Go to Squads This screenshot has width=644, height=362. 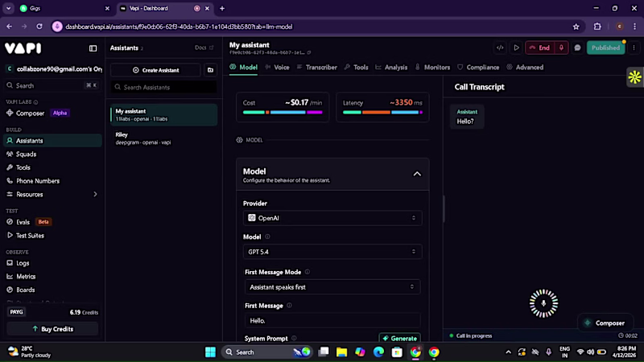[x=52, y=154]
